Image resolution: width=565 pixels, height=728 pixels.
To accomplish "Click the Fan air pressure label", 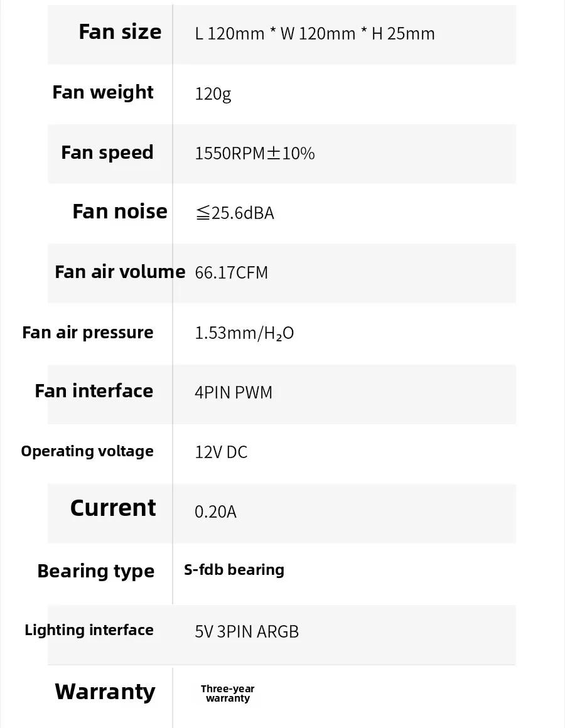I will pyautogui.click(x=88, y=333).
